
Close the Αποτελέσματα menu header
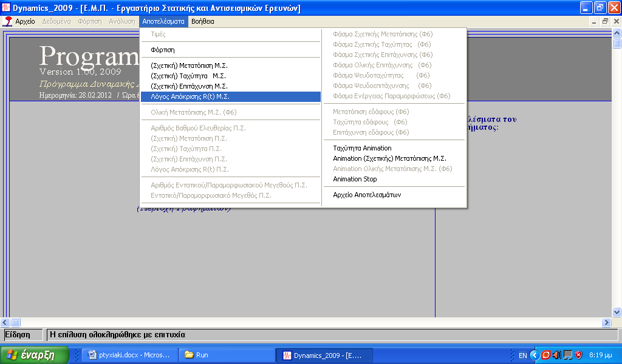(x=163, y=21)
